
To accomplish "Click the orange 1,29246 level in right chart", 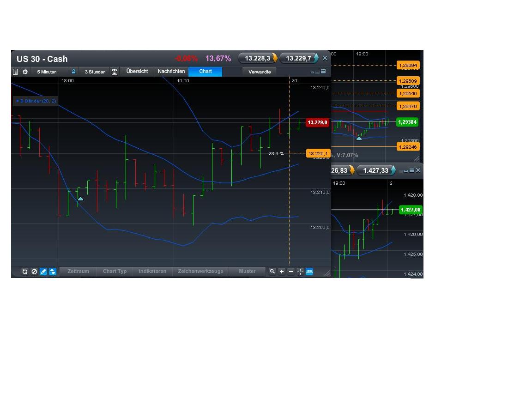I will (408, 147).
